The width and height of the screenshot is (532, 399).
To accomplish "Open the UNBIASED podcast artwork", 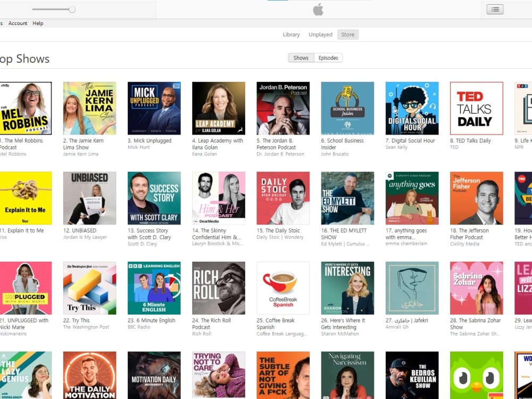I will [x=89, y=198].
